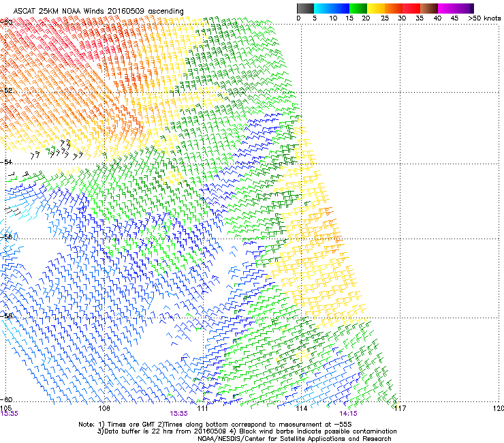Click the '25' legend scale value

(385, 18)
